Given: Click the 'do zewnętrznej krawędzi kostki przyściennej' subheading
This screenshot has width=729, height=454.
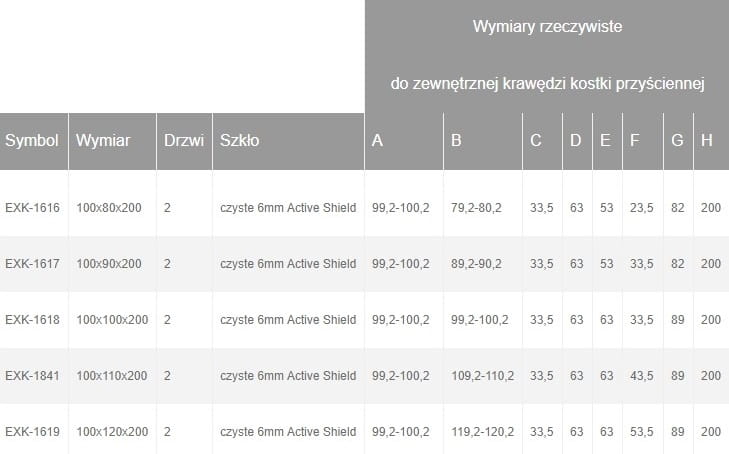Looking at the screenshot, I should coord(548,83).
